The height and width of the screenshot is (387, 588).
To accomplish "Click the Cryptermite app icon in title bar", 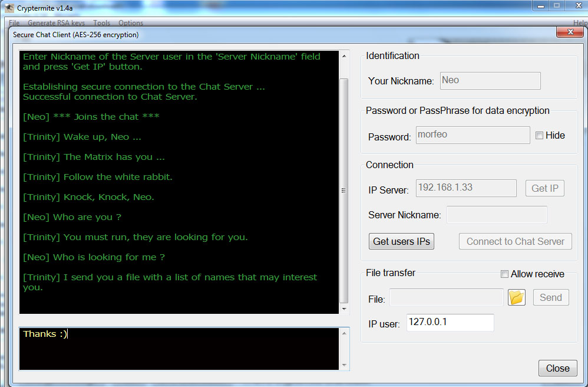I will pos(9,8).
